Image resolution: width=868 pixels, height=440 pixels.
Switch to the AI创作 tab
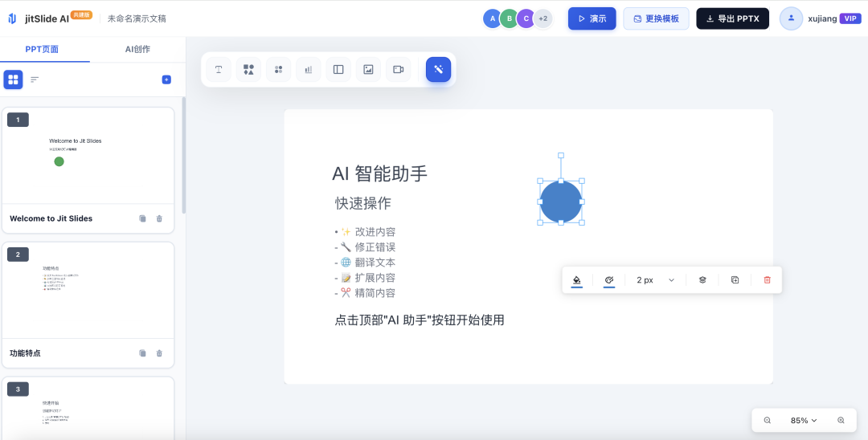coord(137,49)
